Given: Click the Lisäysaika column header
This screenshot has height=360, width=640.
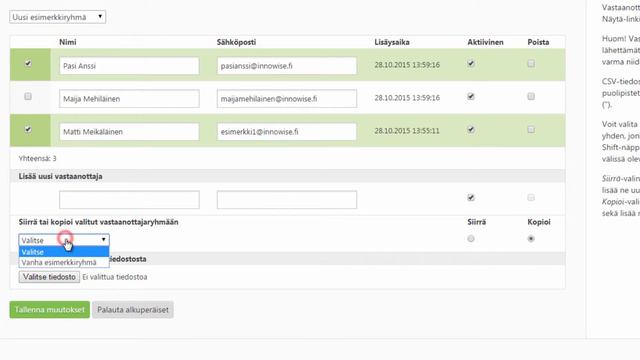Looking at the screenshot, I should (392, 42).
